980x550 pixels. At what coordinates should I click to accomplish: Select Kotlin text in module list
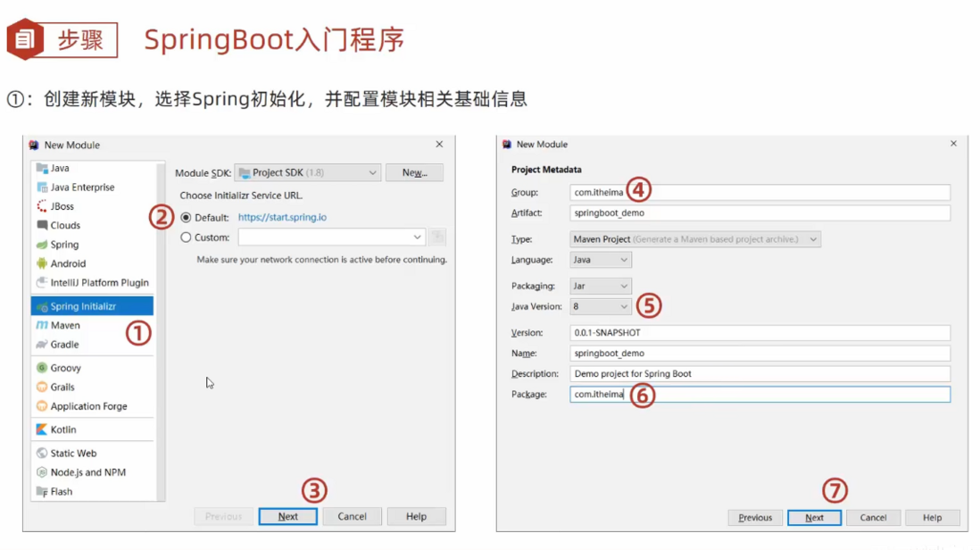point(63,429)
